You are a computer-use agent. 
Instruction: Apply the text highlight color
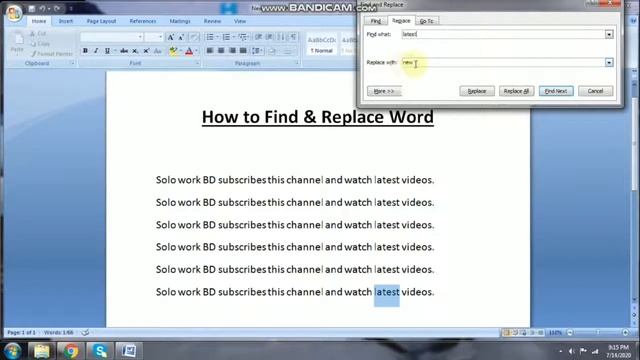[173, 51]
